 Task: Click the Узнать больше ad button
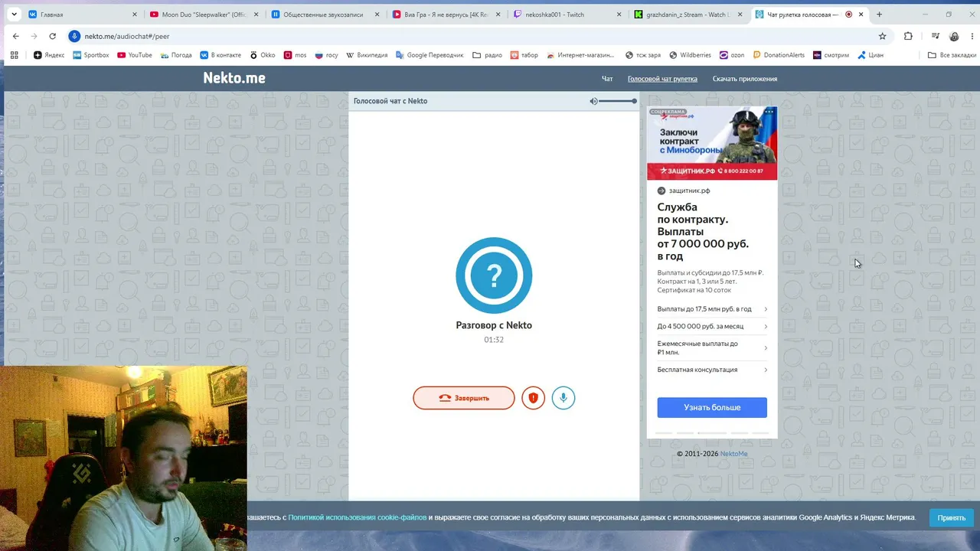(x=712, y=408)
